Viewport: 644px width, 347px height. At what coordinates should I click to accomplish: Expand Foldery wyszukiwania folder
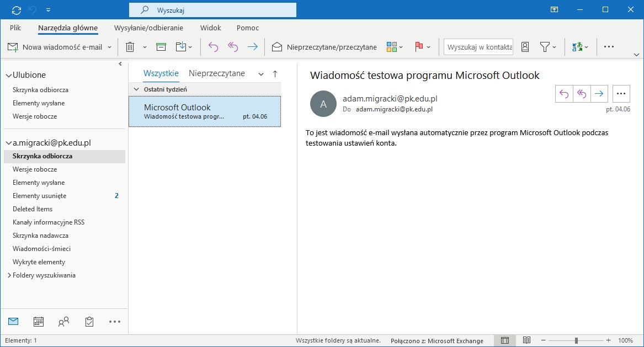9,275
